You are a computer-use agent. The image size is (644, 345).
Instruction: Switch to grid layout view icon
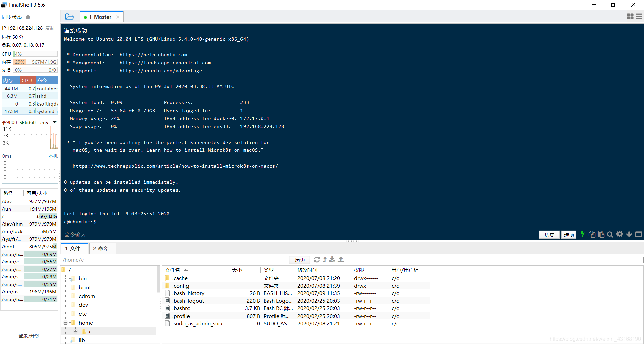(x=630, y=16)
